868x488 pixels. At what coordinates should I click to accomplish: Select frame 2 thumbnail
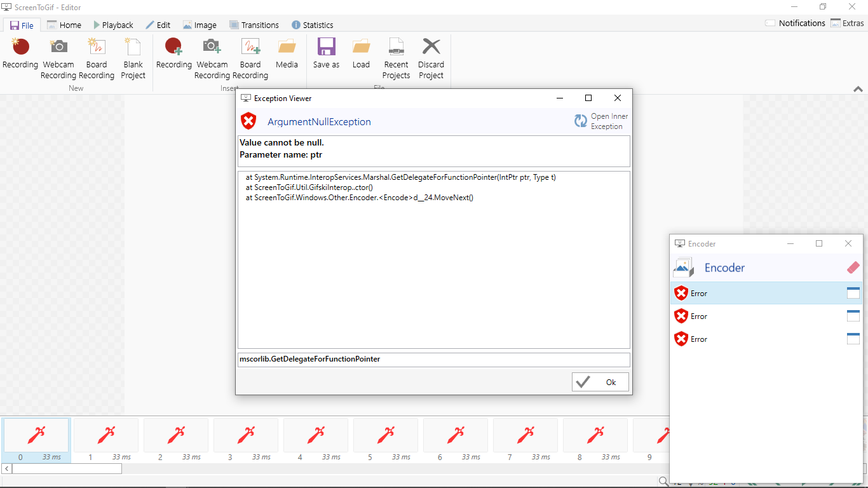[176, 440]
